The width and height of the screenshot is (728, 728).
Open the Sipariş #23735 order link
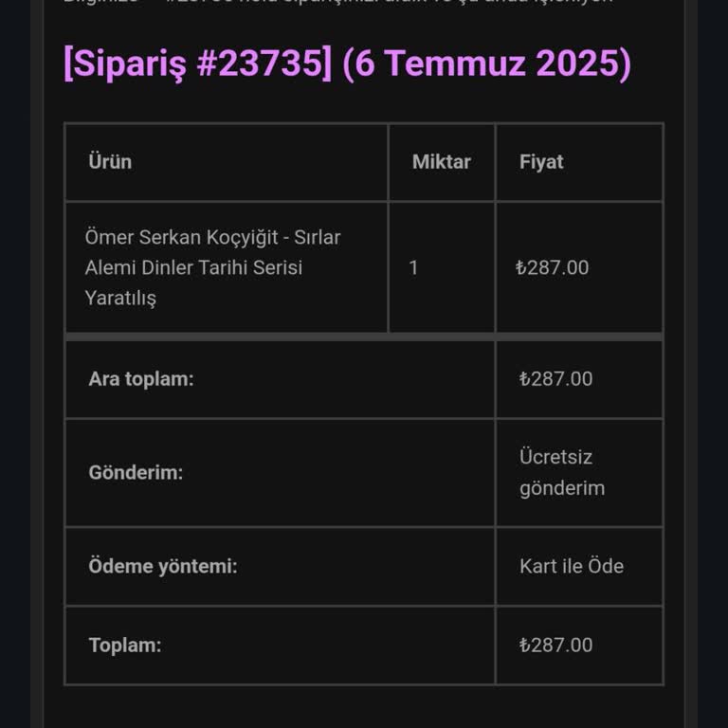pos(197,64)
